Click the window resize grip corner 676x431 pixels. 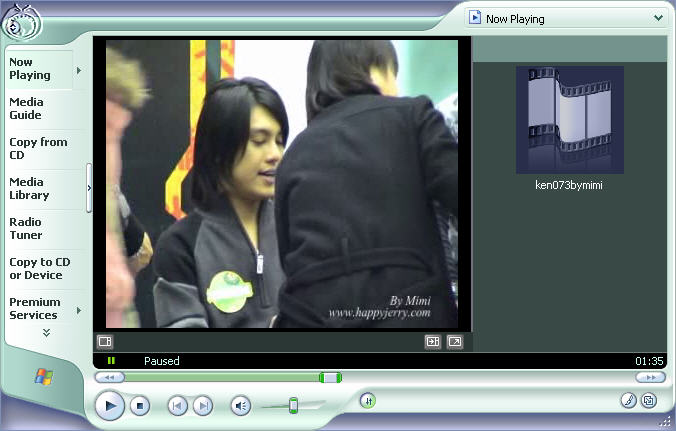tap(666, 423)
